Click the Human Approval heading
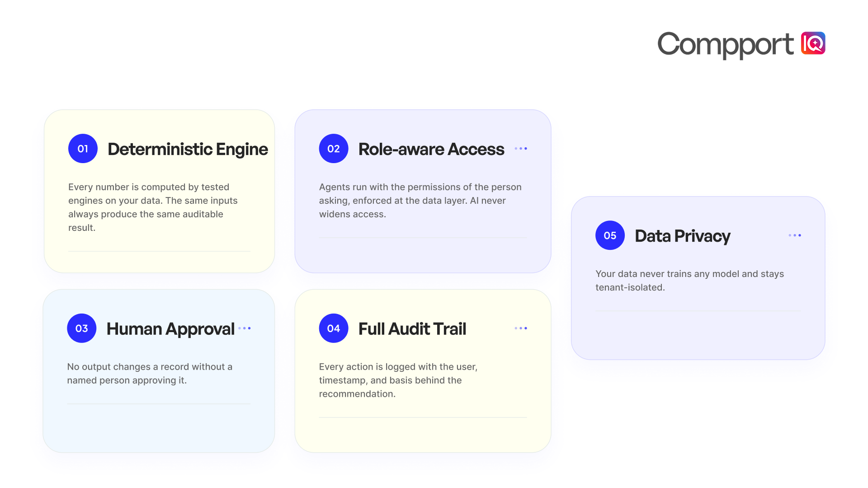 [x=170, y=329]
